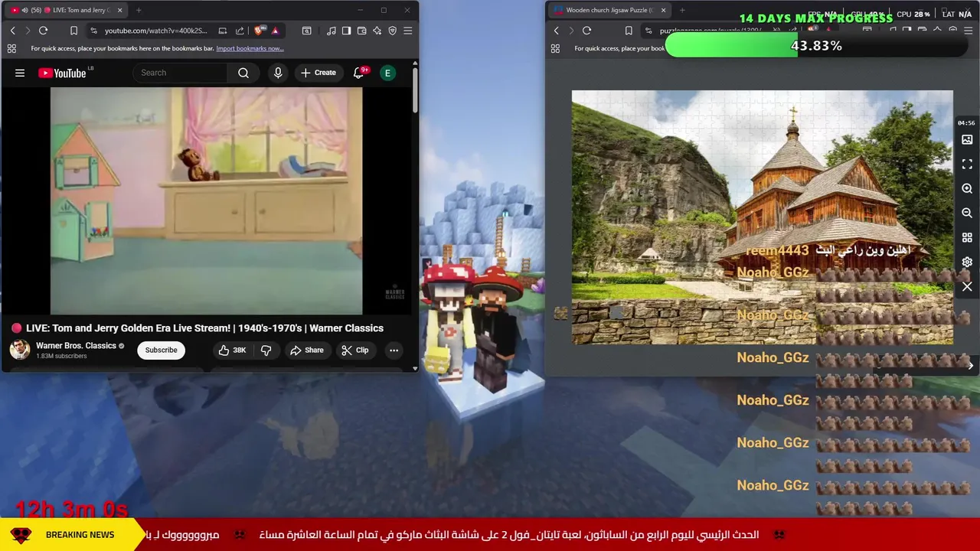Select the Wooden church Jigsaw Puzzle tab
Screen dimensions: 980x551
(x=610, y=10)
